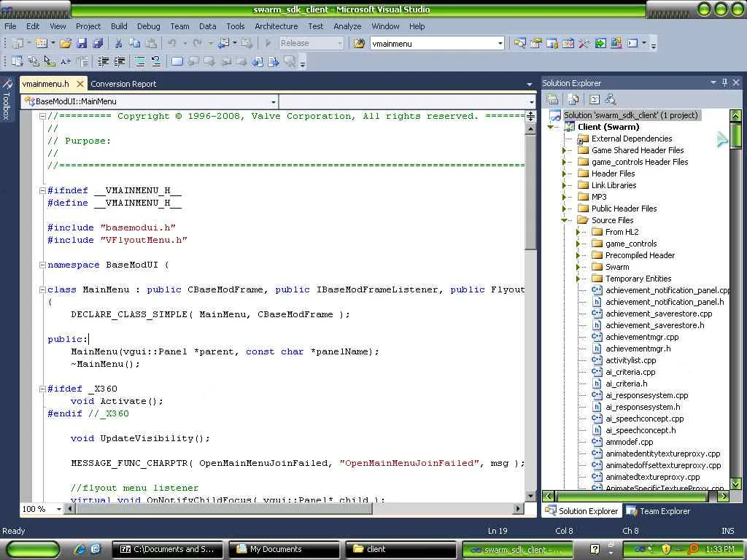Open the vmainmenu find combo box dropdown
This screenshot has height=560, width=747.
500,43
